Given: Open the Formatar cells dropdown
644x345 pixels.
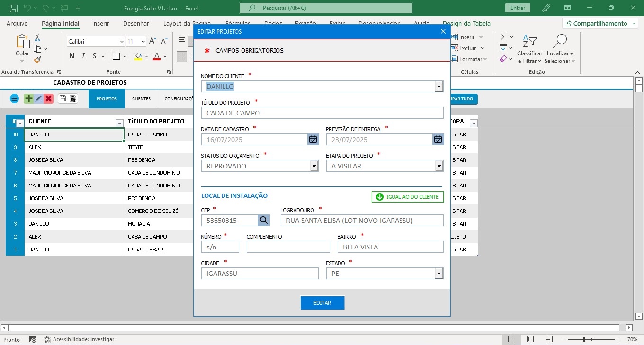Looking at the screenshot, I should (470, 59).
